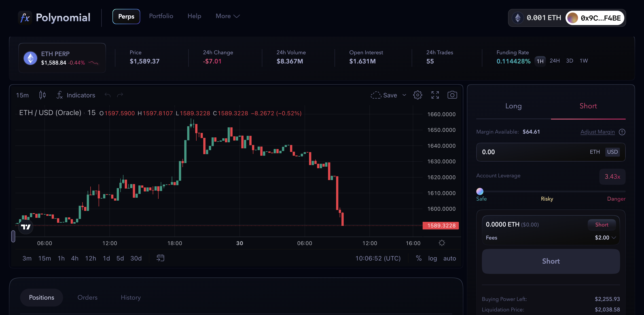The image size is (644, 315).
Task: Toggle log scale on chart
Action: click(432, 258)
